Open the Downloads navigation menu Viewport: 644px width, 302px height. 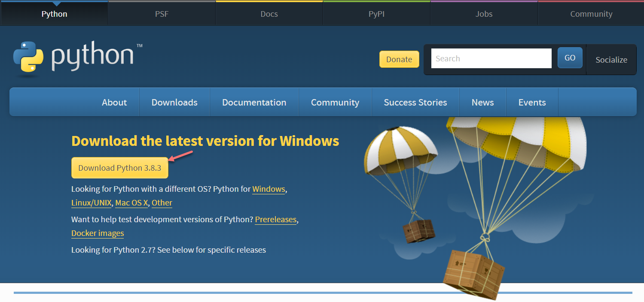tap(174, 102)
